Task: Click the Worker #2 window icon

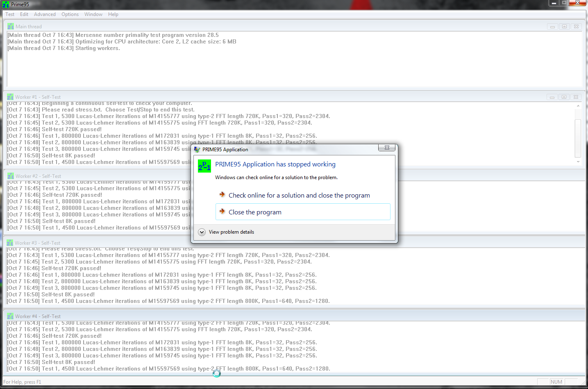Action: 11,176
